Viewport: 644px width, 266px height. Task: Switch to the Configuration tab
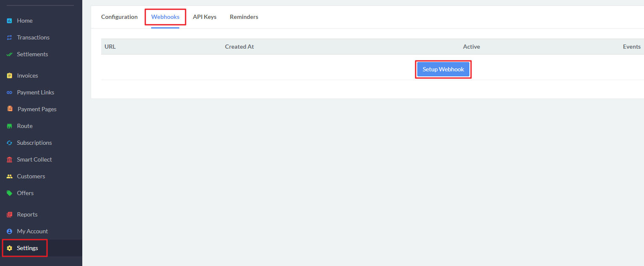119,17
